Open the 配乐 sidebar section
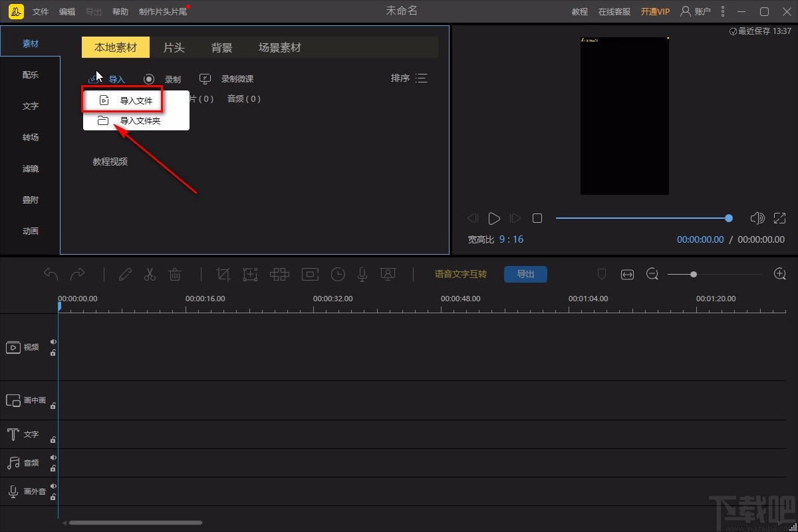 click(x=31, y=75)
